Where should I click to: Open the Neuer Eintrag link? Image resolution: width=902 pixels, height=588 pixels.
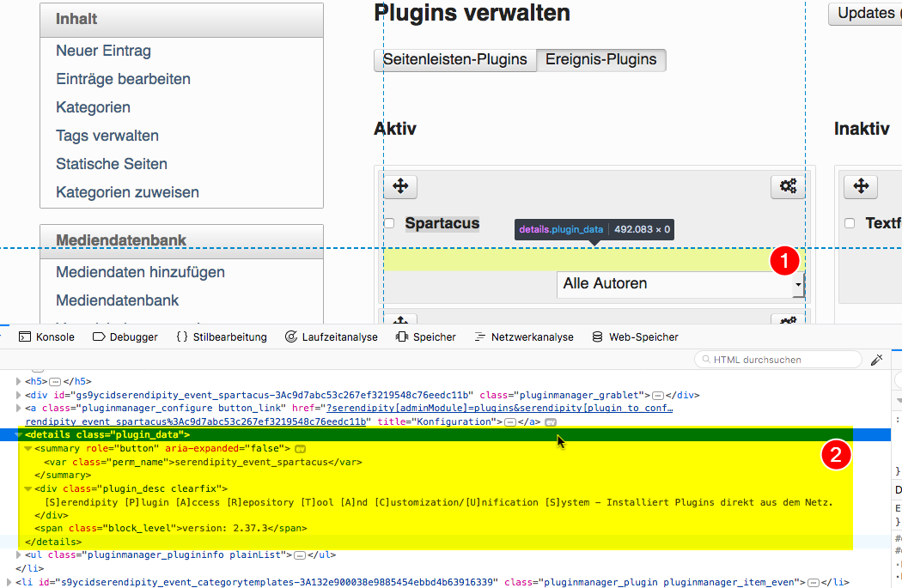point(103,51)
